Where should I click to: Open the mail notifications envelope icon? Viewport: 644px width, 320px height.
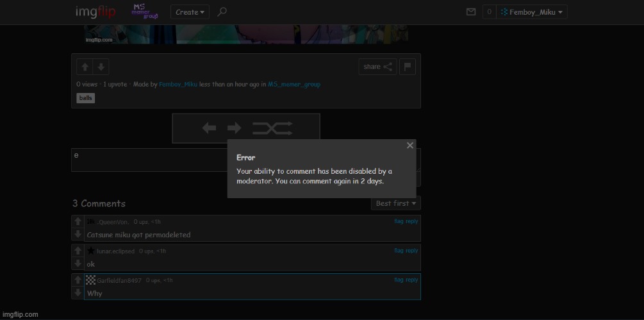click(x=471, y=12)
